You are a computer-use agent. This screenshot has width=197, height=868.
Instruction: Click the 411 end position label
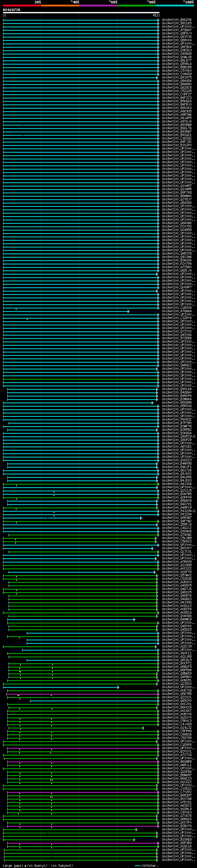(x=155, y=15)
